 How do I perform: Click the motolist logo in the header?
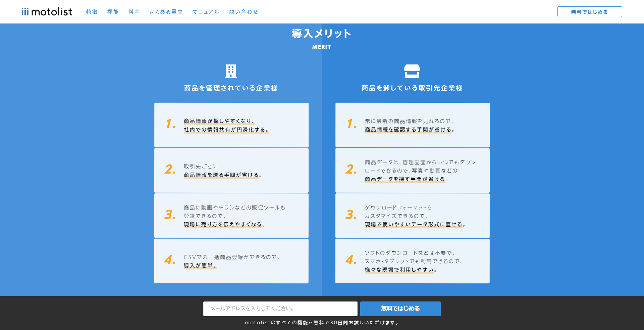click(47, 11)
